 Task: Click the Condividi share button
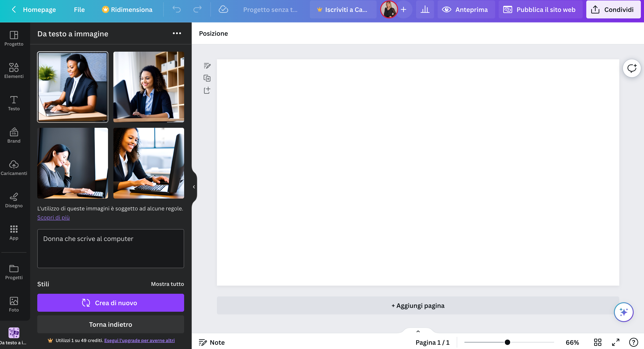tap(613, 9)
